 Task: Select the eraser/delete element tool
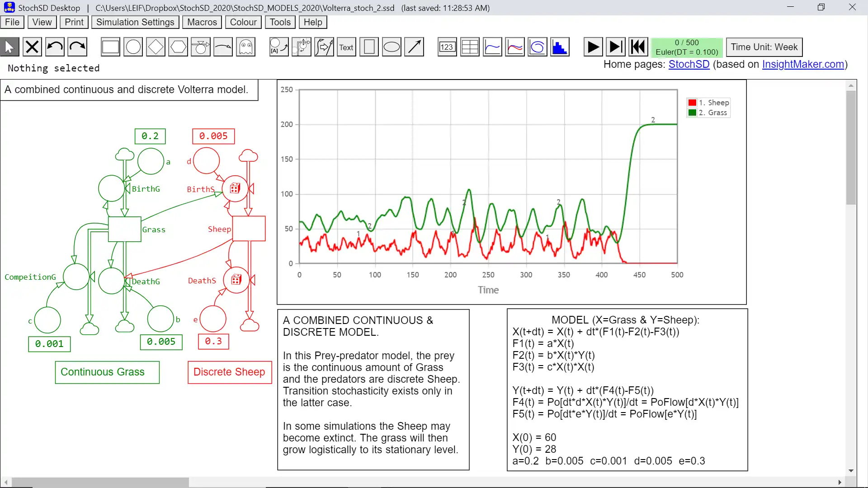click(32, 47)
